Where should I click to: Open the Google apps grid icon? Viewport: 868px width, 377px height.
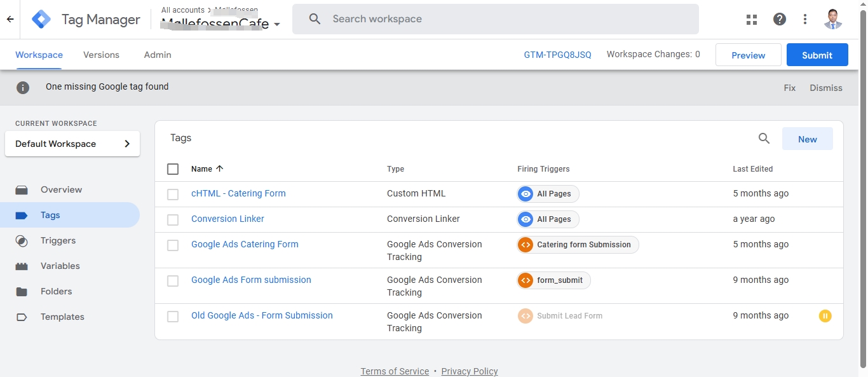pyautogui.click(x=752, y=19)
